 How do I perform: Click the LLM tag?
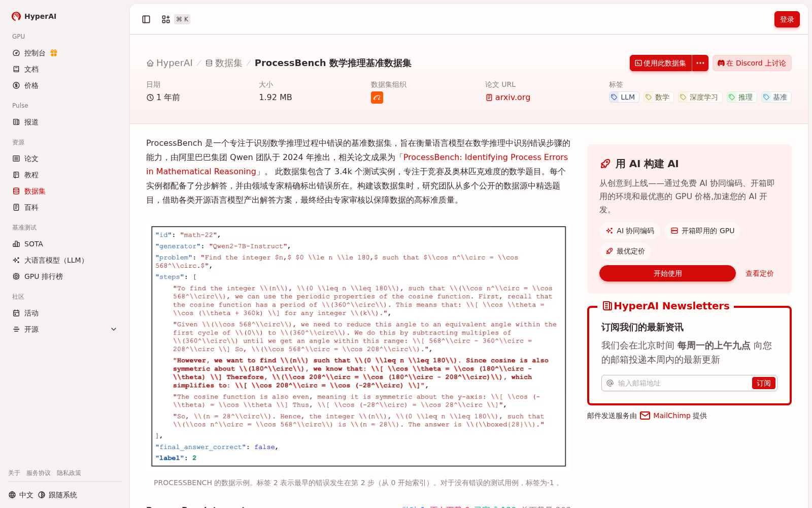pos(624,97)
